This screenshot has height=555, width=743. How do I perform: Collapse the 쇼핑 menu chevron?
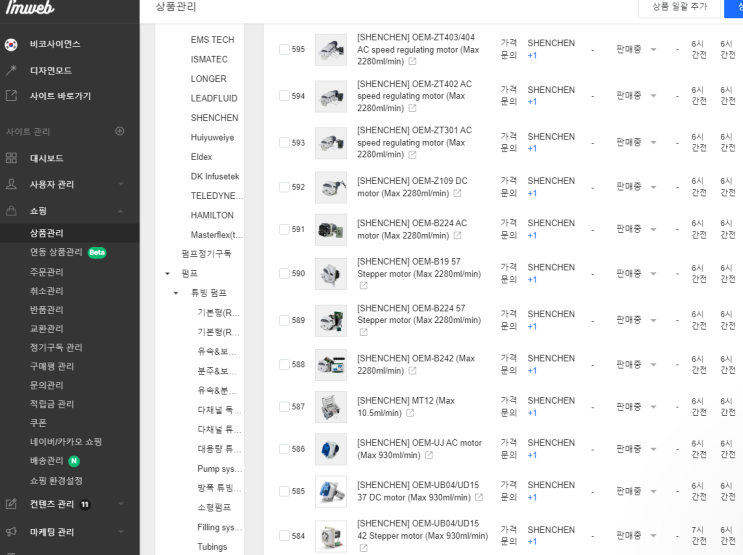121,211
